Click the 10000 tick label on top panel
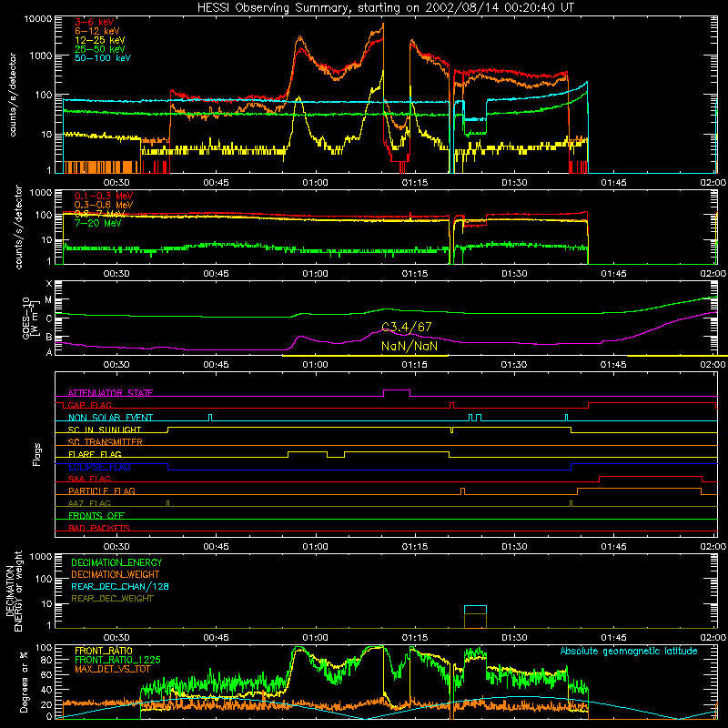This screenshot has width=728, height=728. (38, 19)
